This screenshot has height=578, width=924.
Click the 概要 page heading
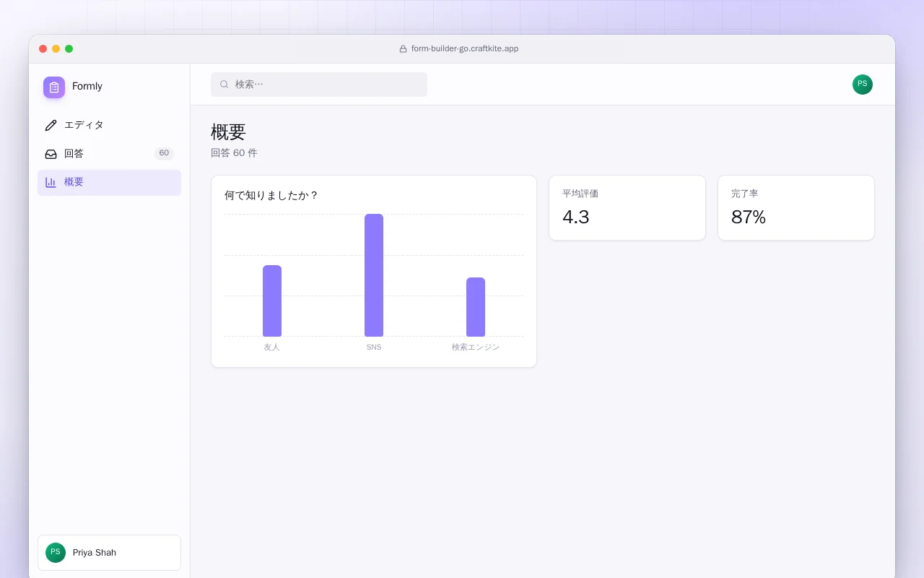coord(229,132)
